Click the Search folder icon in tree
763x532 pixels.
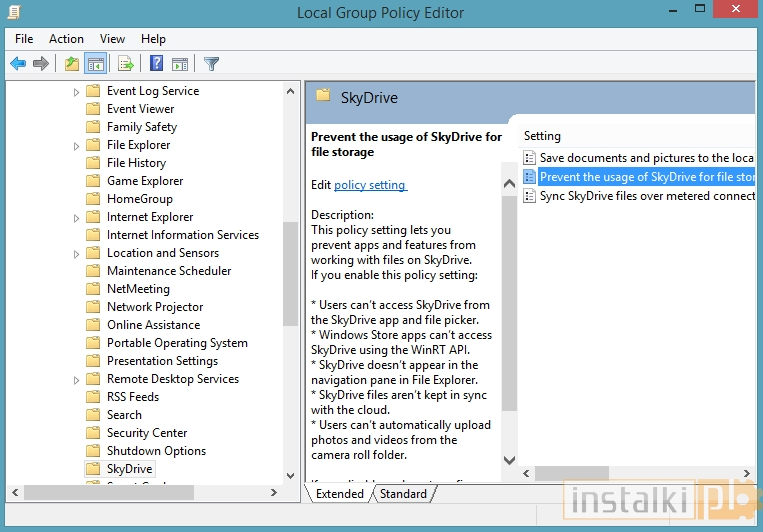coord(93,415)
